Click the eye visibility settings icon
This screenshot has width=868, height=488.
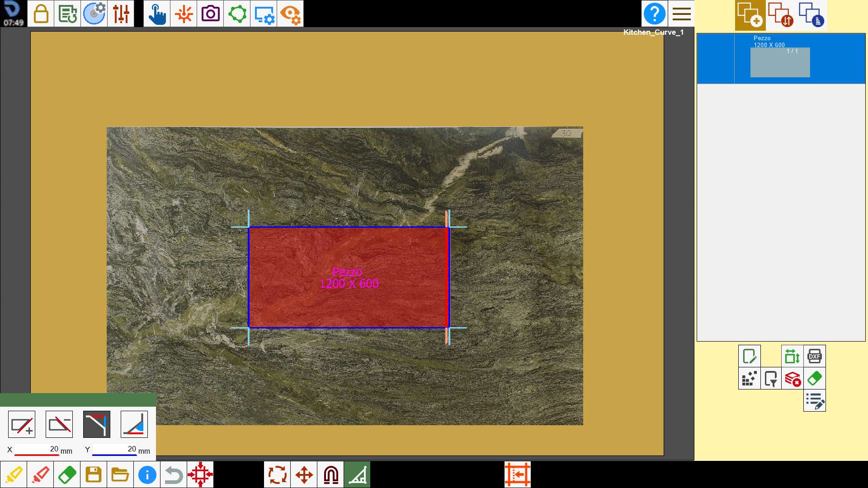point(290,14)
